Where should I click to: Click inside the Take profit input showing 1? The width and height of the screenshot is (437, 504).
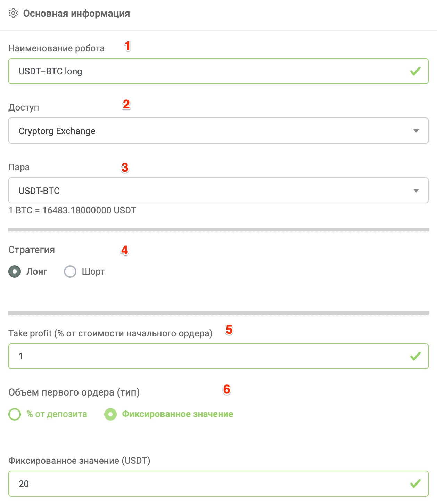[x=139, y=356]
